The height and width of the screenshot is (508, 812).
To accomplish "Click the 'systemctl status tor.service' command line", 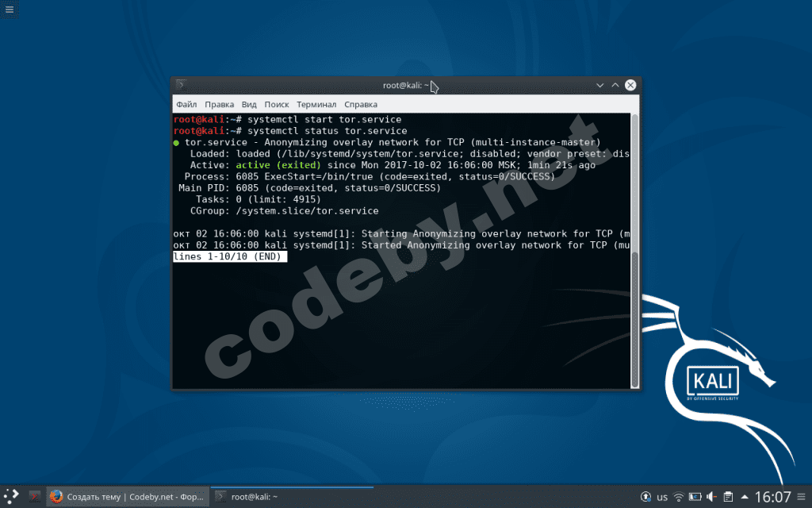I will 290,131.
